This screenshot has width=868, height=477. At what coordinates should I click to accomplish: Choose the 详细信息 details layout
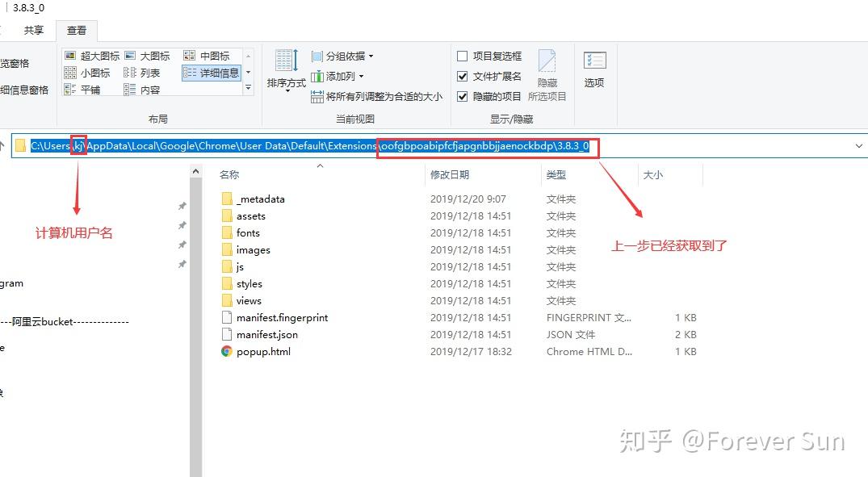click(x=211, y=73)
